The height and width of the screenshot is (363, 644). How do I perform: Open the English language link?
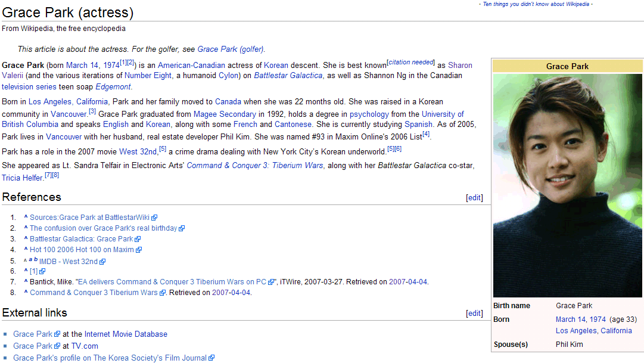[116, 125]
